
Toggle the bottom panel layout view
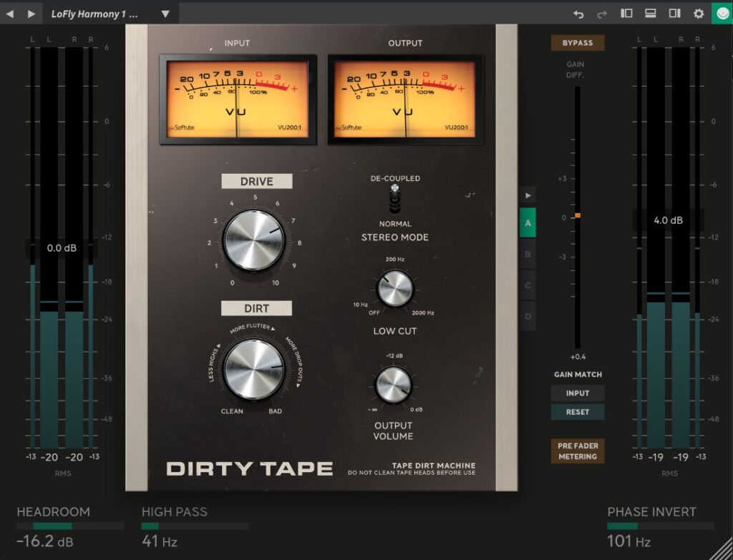[x=652, y=14]
